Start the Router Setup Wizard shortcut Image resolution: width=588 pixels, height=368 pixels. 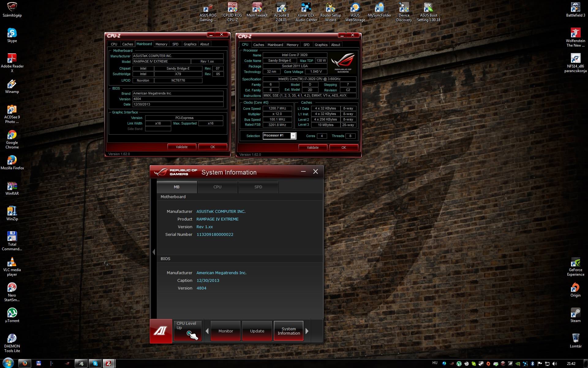coord(330,12)
